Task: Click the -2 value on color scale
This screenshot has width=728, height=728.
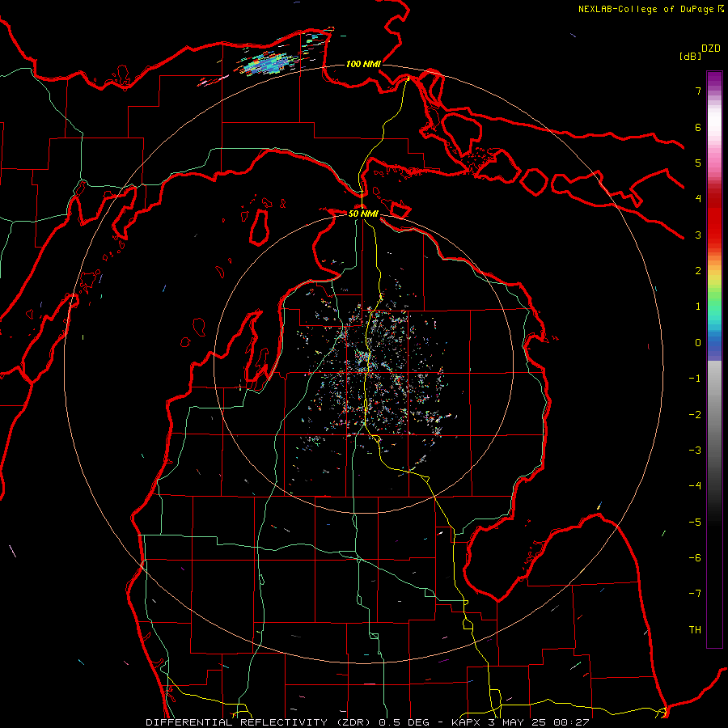Action: click(695, 415)
